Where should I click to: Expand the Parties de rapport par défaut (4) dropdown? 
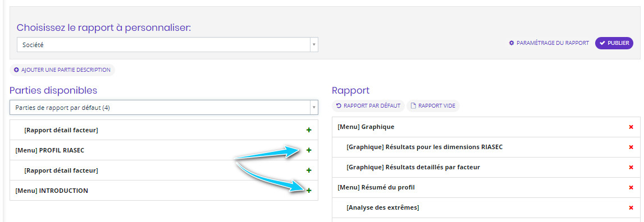(x=164, y=108)
